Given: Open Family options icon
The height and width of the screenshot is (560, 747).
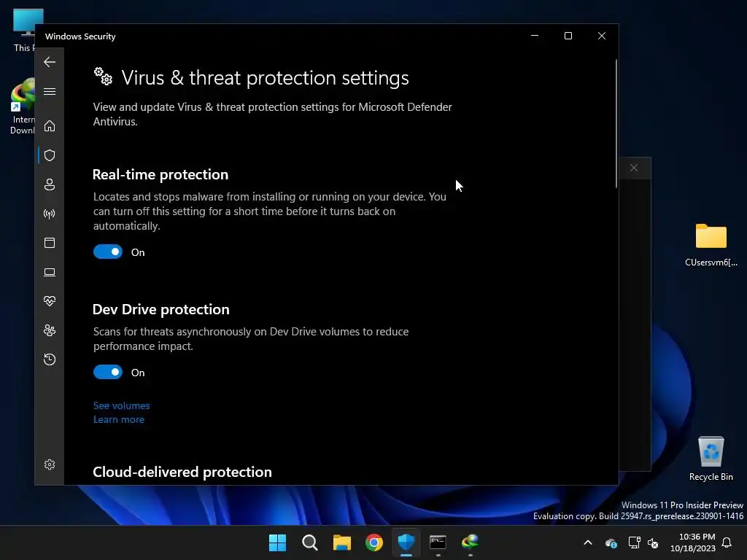Looking at the screenshot, I should coord(50,330).
